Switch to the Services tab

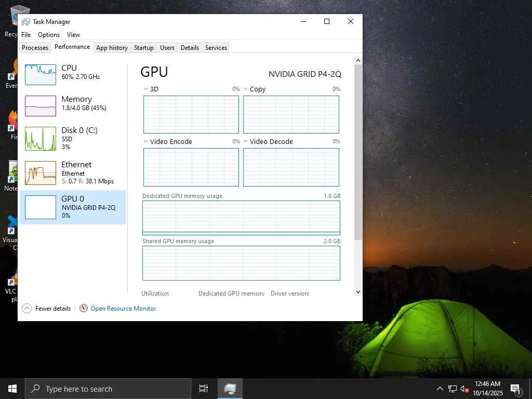[x=216, y=47]
